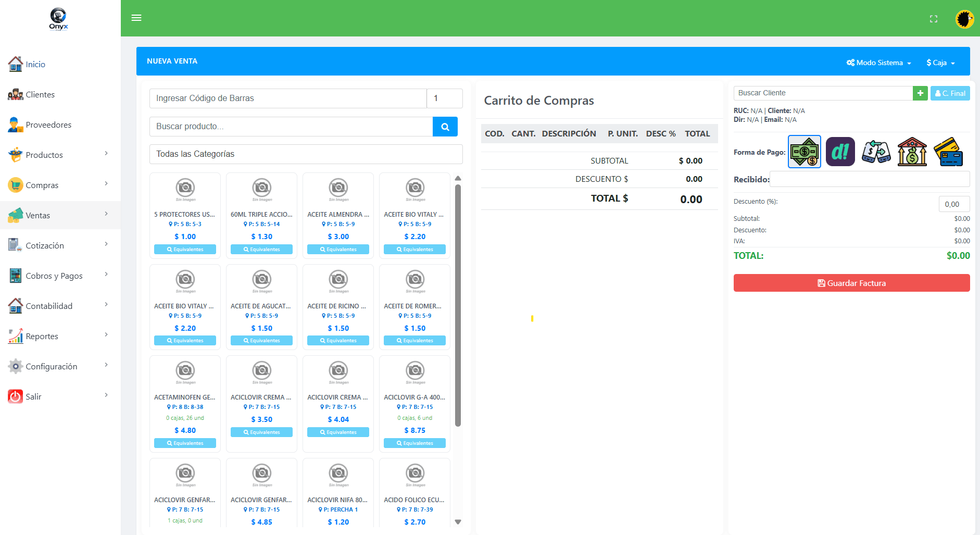Pick the bank deposit payment icon
This screenshot has height=535, width=980.
912,152
